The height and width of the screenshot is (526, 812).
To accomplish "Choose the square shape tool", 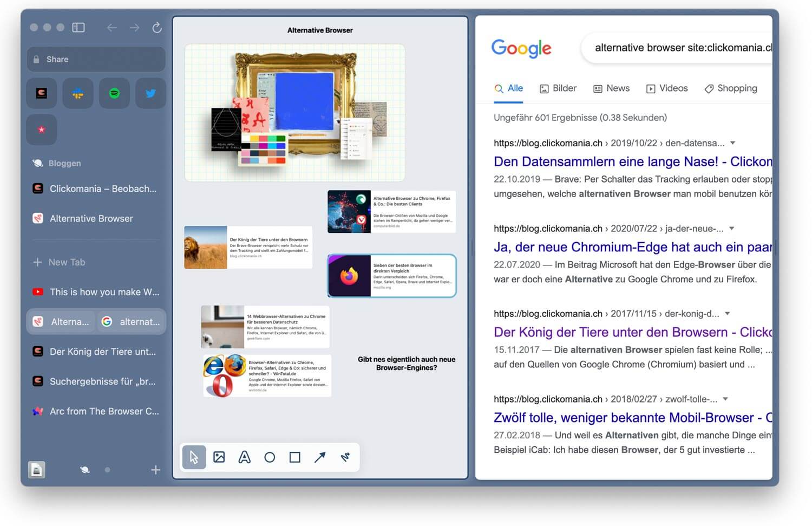I will (294, 457).
